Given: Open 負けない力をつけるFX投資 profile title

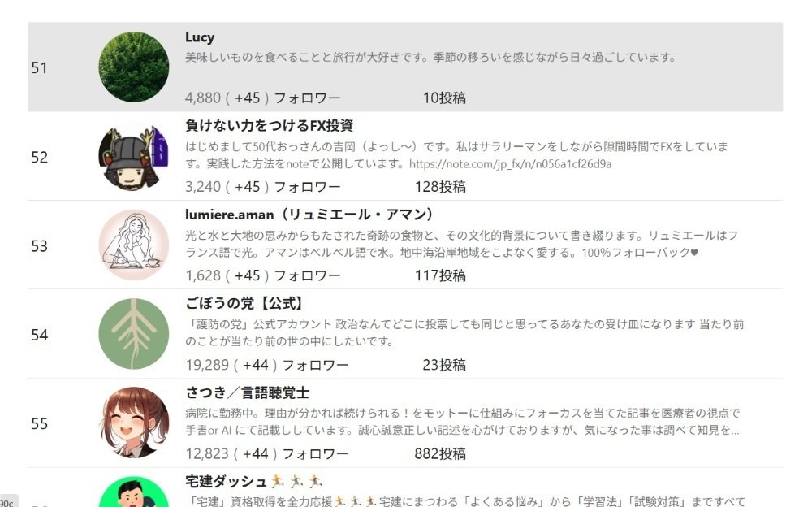Looking at the screenshot, I should click(x=270, y=125).
